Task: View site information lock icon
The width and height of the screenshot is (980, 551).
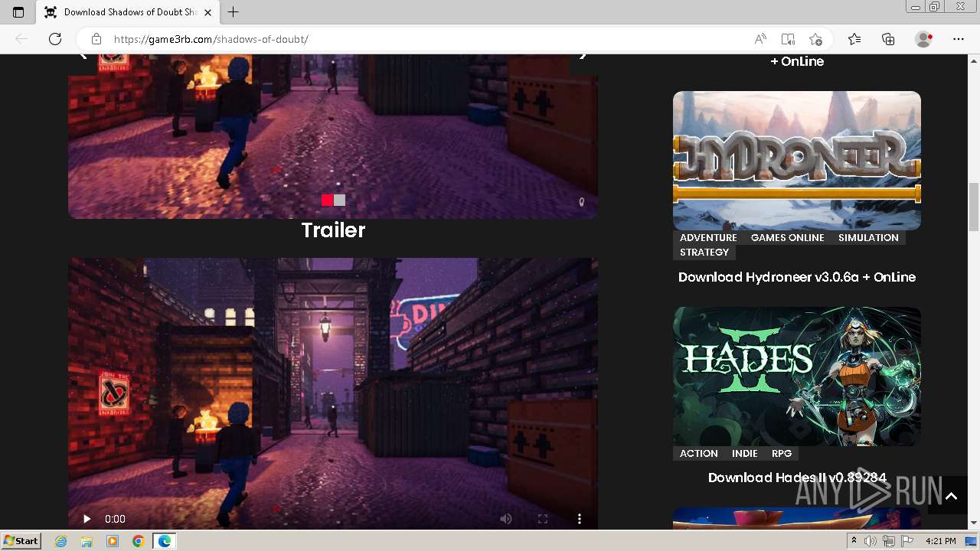Action: (96, 39)
